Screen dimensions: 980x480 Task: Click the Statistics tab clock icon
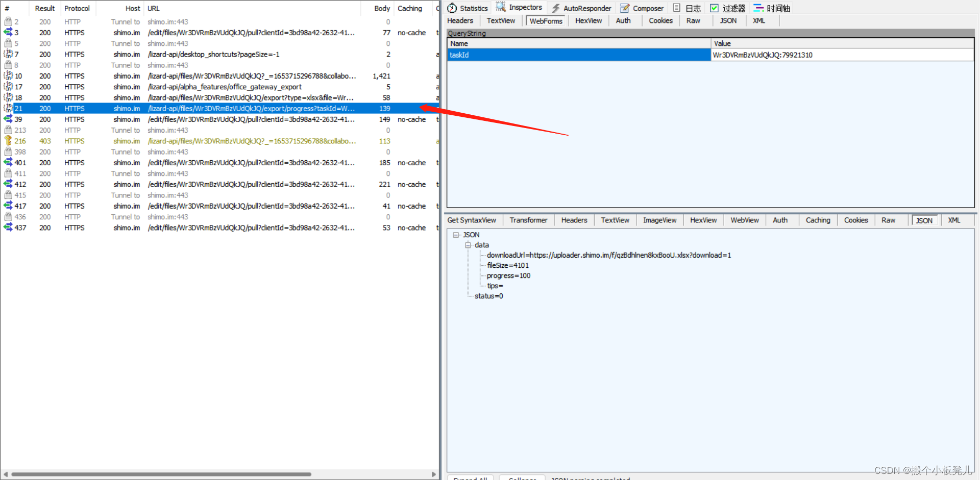(x=452, y=8)
